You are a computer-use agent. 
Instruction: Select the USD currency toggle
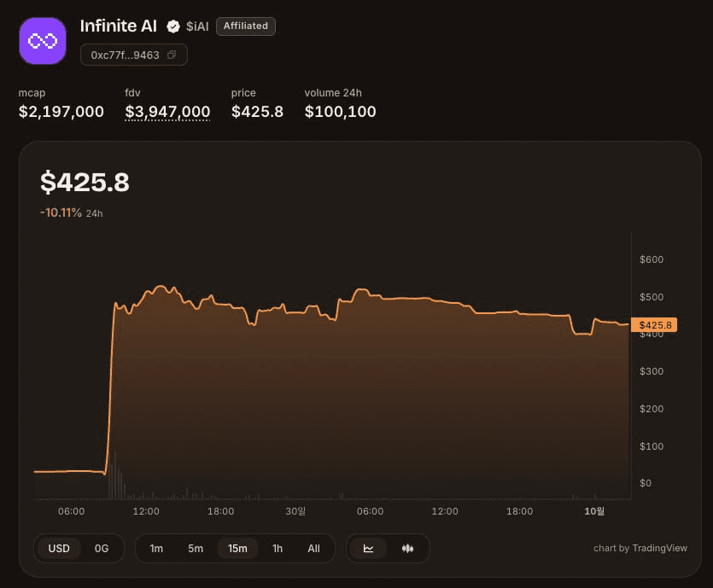pyautogui.click(x=59, y=549)
